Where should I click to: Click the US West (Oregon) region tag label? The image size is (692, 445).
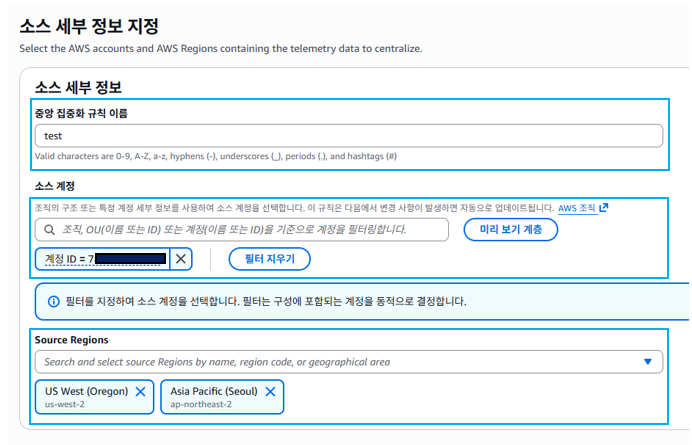click(x=86, y=391)
